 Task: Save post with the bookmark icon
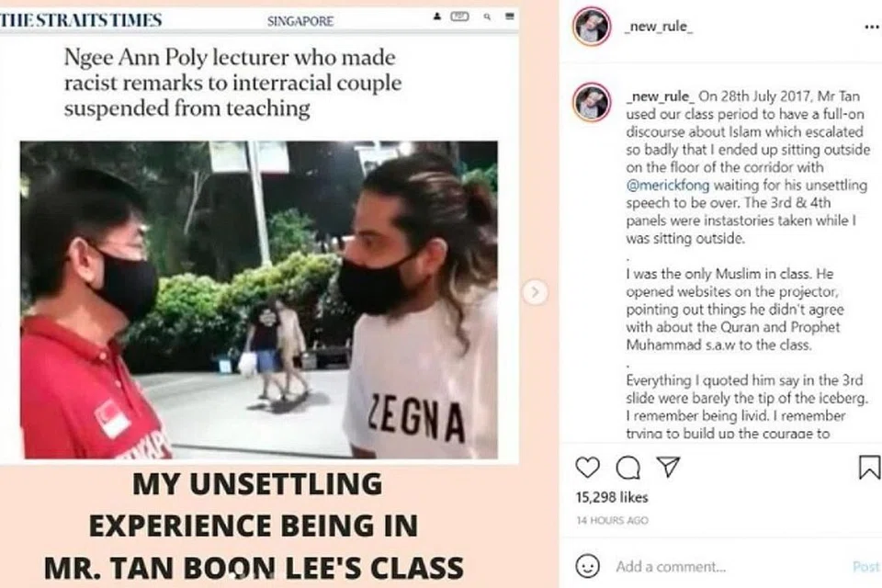869,467
